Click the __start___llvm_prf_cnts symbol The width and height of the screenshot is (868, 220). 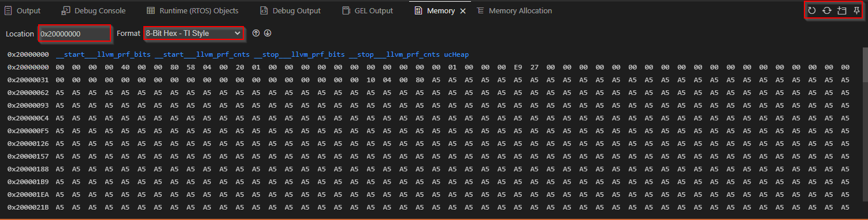pos(202,54)
